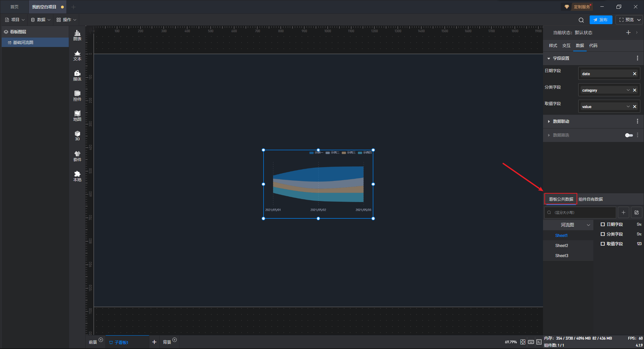Screen dimensions: 644x349
Task: Open the 控件 controls components panel
Action: point(77,96)
